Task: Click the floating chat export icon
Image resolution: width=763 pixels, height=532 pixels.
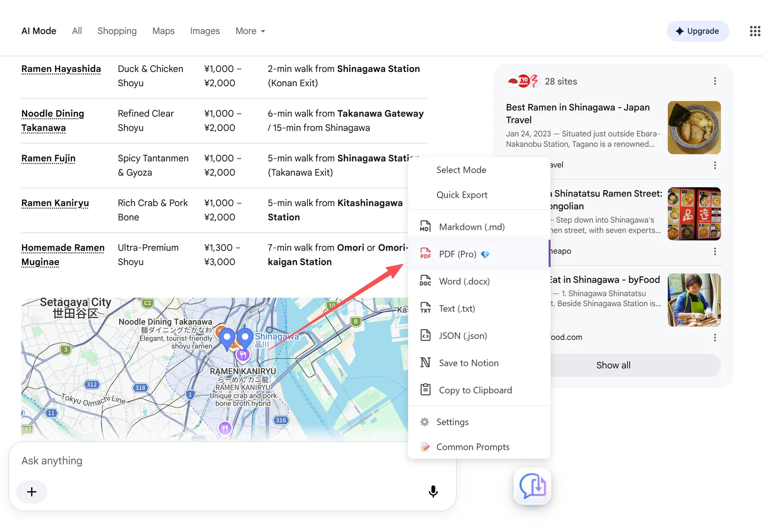Action: tap(532, 486)
